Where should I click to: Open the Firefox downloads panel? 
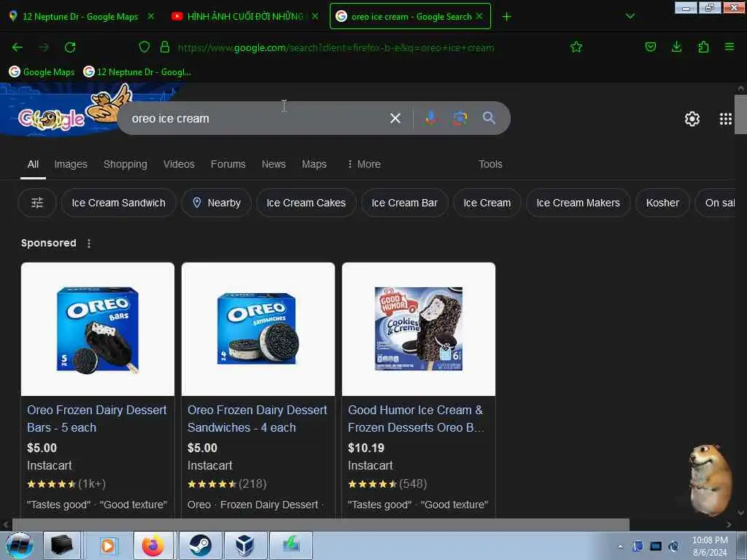pyautogui.click(x=676, y=47)
